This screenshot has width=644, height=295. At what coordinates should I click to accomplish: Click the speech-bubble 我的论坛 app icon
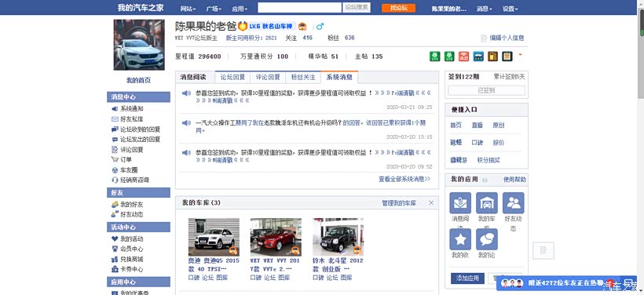pos(487,239)
